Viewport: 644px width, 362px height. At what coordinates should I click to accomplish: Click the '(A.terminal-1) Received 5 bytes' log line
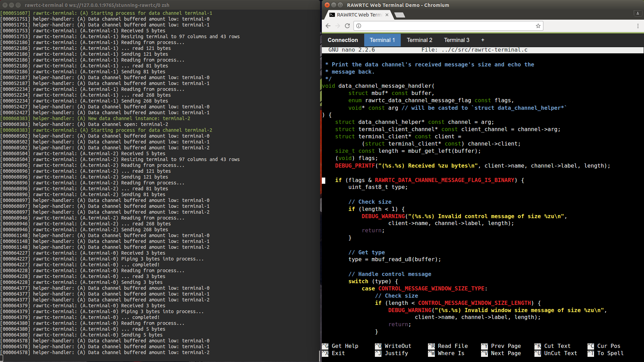click(83, 31)
